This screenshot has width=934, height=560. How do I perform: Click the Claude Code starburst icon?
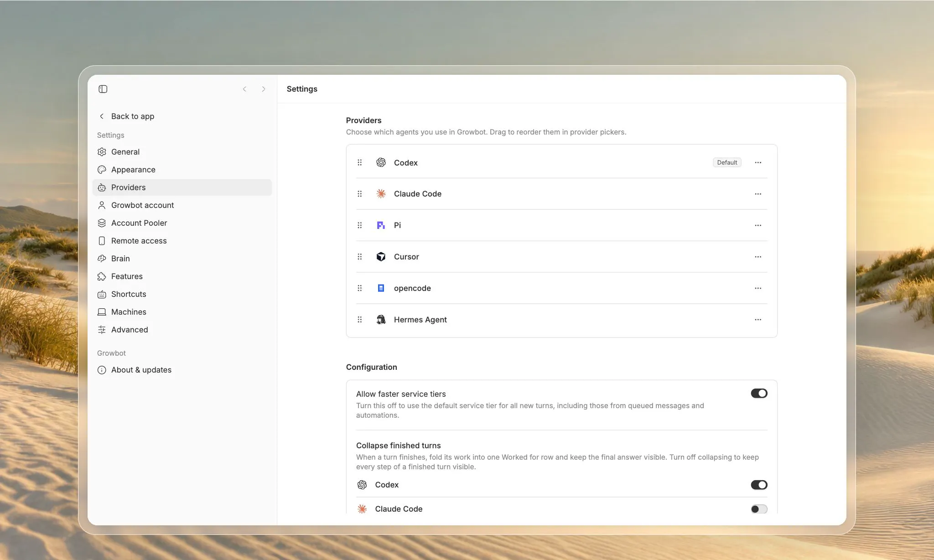click(381, 194)
